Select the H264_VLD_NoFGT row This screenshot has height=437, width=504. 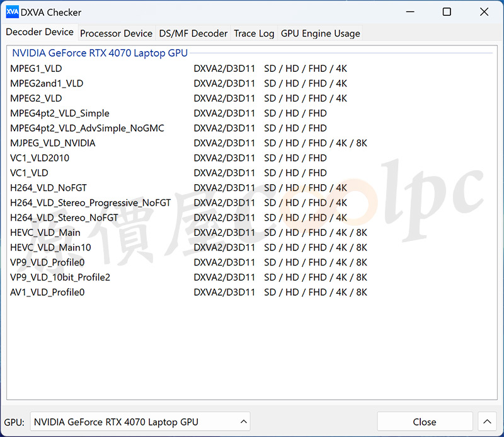(188, 188)
